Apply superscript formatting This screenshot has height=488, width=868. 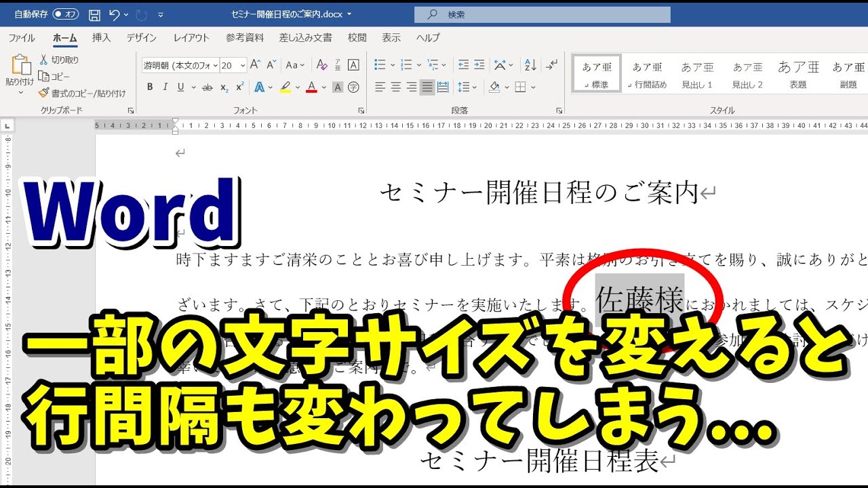[x=239, y=87]
